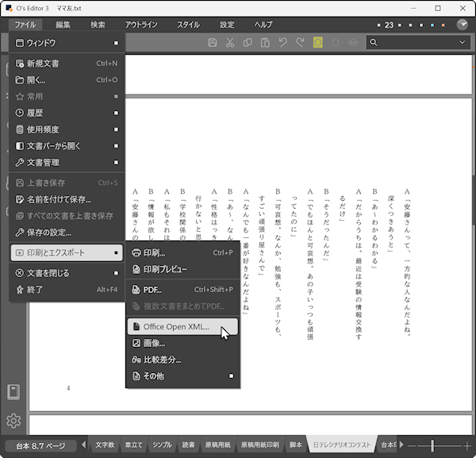Click the book icon in left sidebar

[13, 391]
